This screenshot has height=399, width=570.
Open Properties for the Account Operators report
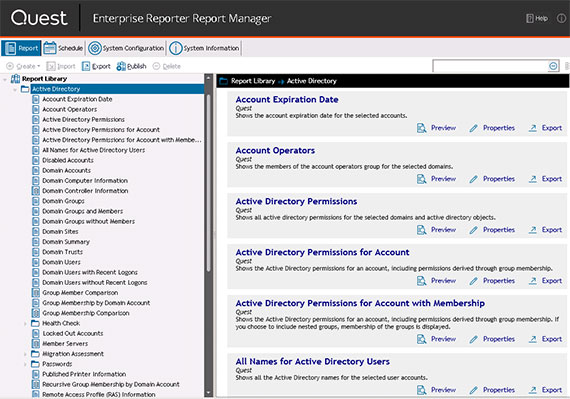coord(492,179)
